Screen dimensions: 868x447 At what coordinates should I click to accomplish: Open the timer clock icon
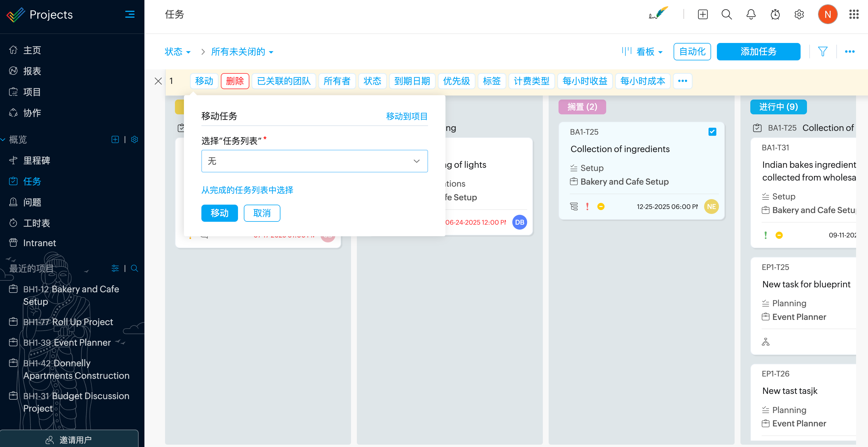click(x=775, y=15)
